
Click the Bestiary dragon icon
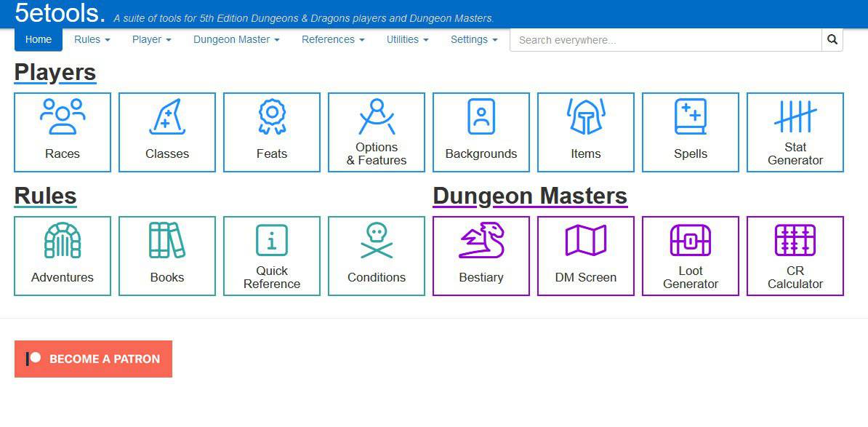[481, 241]
